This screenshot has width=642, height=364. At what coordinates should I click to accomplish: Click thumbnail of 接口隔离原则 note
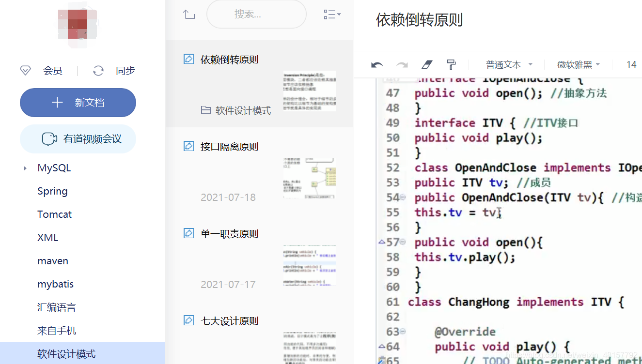point(310,178)
